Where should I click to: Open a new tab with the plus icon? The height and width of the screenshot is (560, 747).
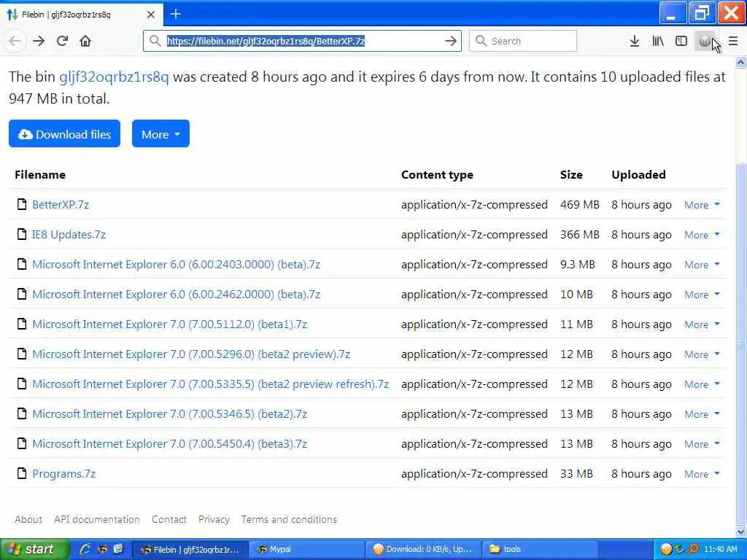176,15
